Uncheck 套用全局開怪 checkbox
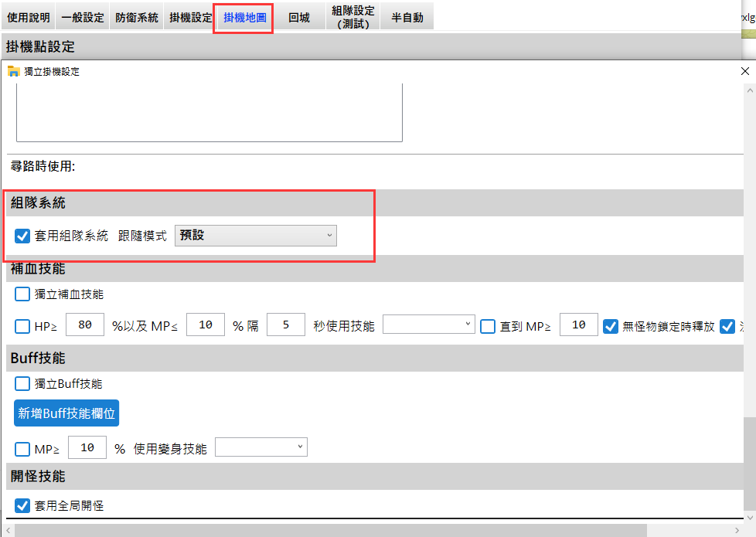This screenshot has width=756, height=537. coord(22,506)
